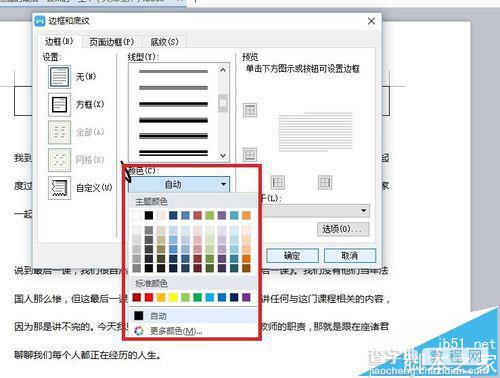The image size is (500, 378).
Task: Select the 无 (None) border setting icon
Action: pyautogui.click(x=59, y=77)
